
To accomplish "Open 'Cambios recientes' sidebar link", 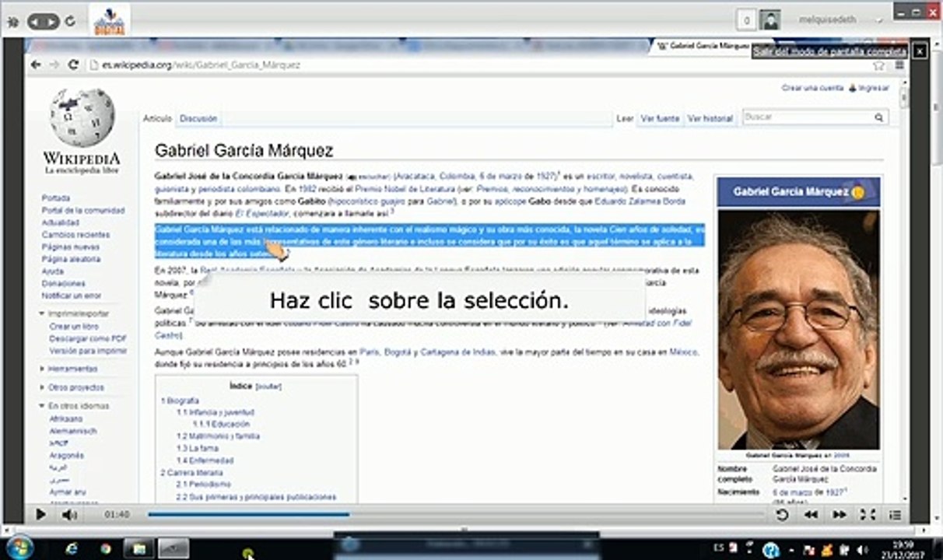I will [75, 235].
